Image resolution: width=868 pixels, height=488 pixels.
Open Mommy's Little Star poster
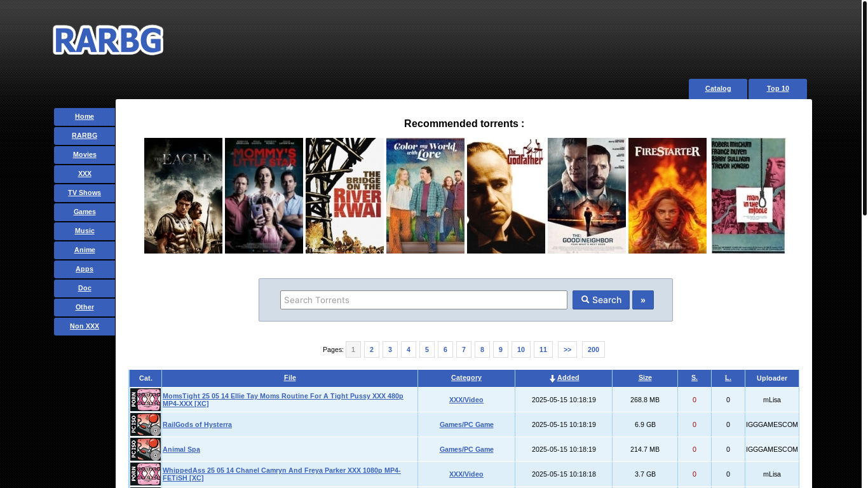coord(264,196)
